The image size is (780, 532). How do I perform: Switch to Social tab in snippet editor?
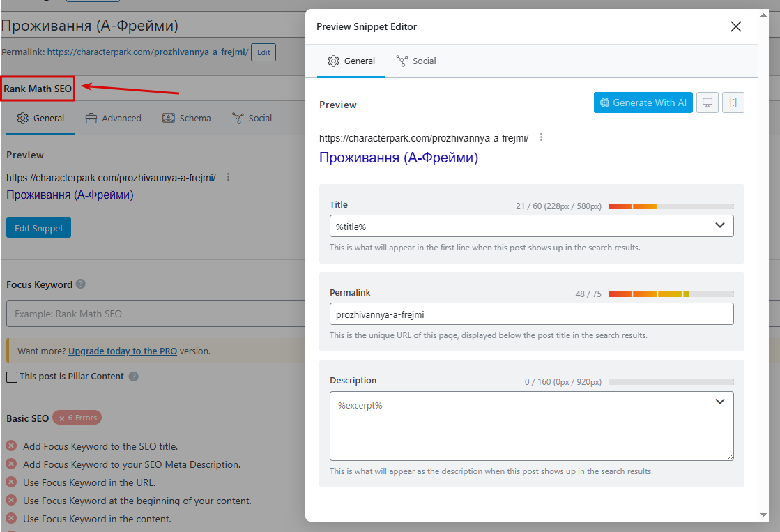(x=416, y=61)
